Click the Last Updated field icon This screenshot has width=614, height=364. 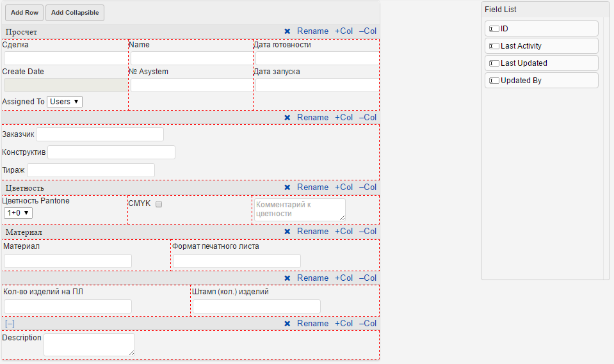tap(494, 63)
